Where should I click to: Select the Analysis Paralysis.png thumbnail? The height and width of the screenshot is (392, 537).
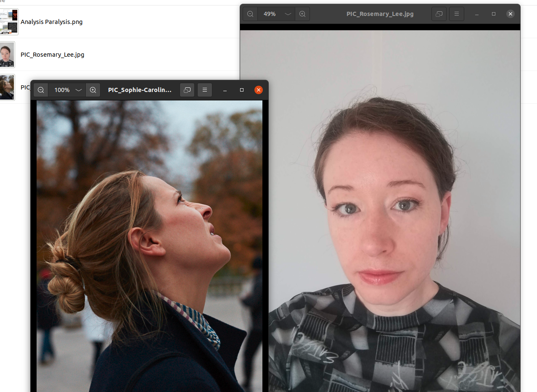9,22
